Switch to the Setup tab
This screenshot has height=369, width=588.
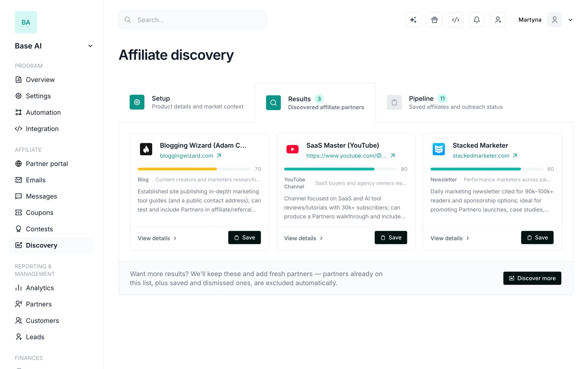(187, 102)
